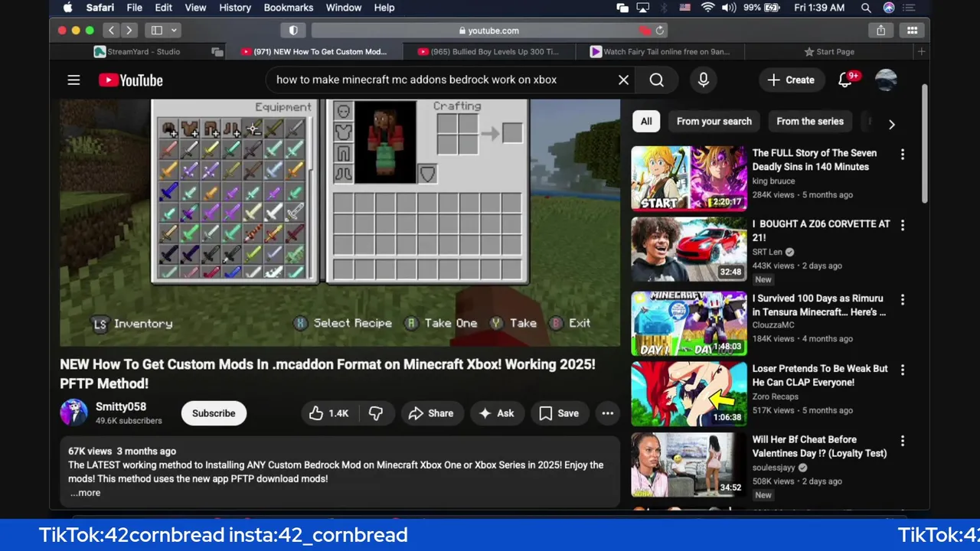Open the File menu
Viewport: 980px width, 551px height.
(134, 8)
